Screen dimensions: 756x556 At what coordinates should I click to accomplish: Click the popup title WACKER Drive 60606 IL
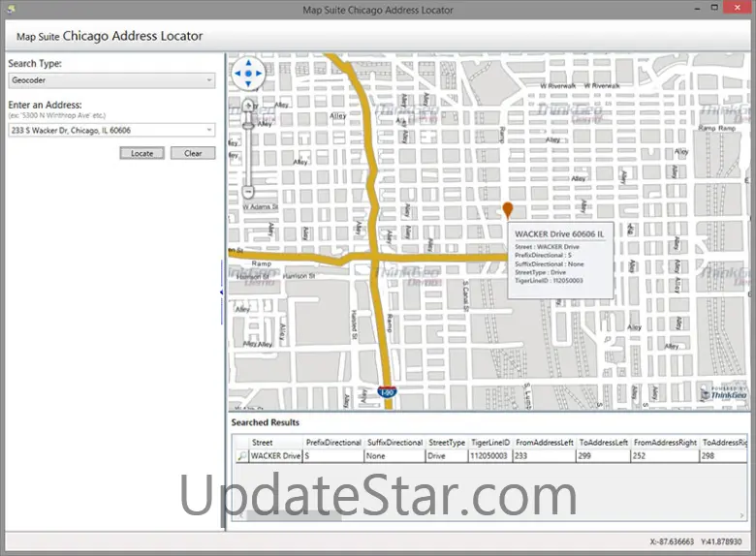pos(559,234)
